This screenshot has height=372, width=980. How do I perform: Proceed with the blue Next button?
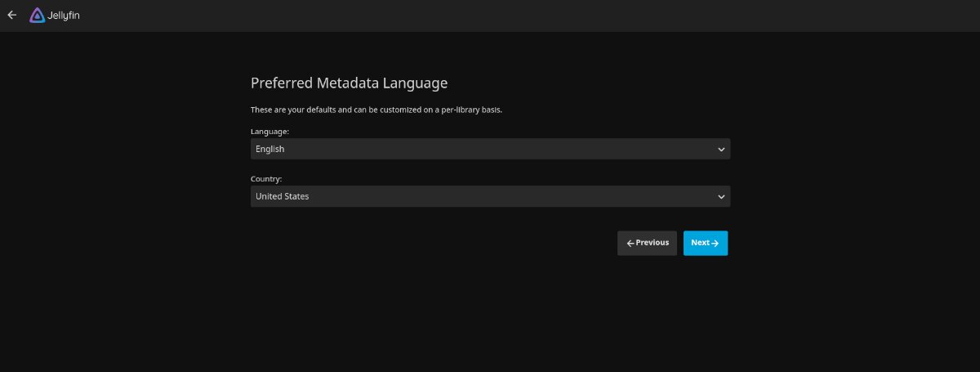click(705, 243)
